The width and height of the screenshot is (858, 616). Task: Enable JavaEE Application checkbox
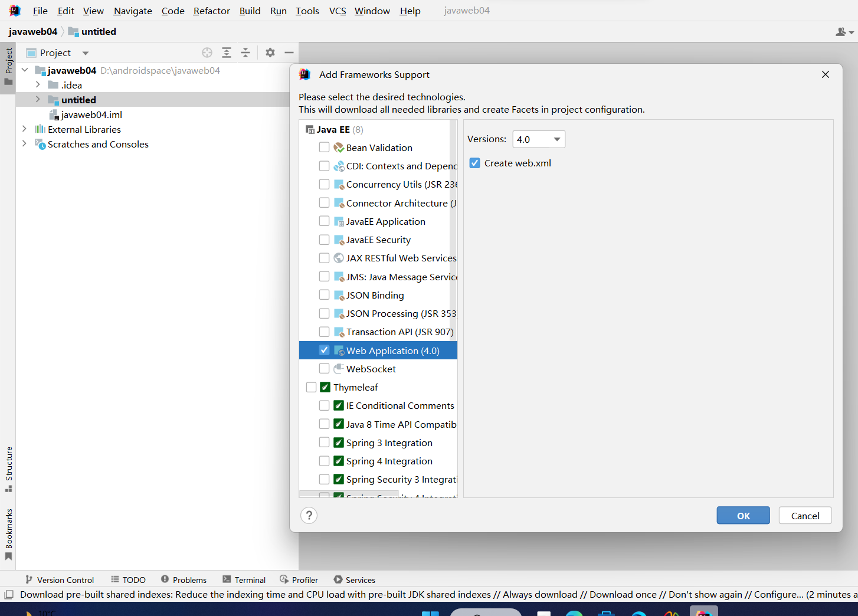coord(324,221)
